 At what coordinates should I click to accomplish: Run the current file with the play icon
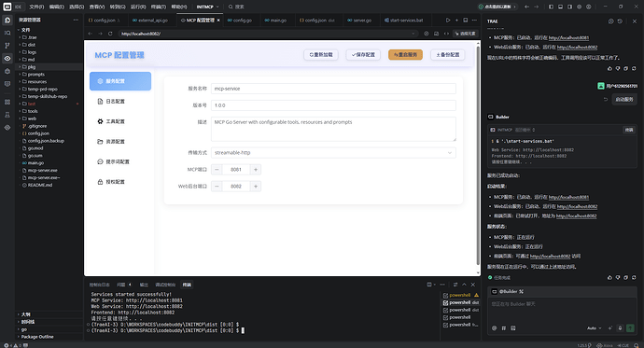pyautogui.click(x=448, y=21)
